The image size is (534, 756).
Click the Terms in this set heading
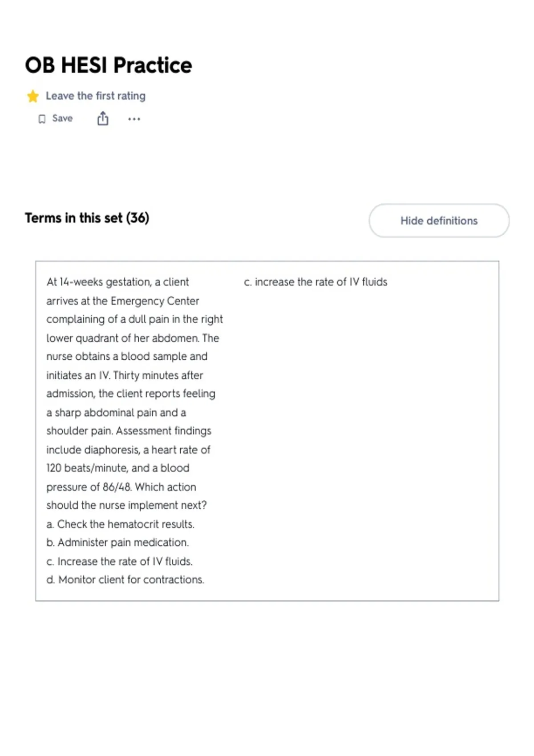pos(87,218)
